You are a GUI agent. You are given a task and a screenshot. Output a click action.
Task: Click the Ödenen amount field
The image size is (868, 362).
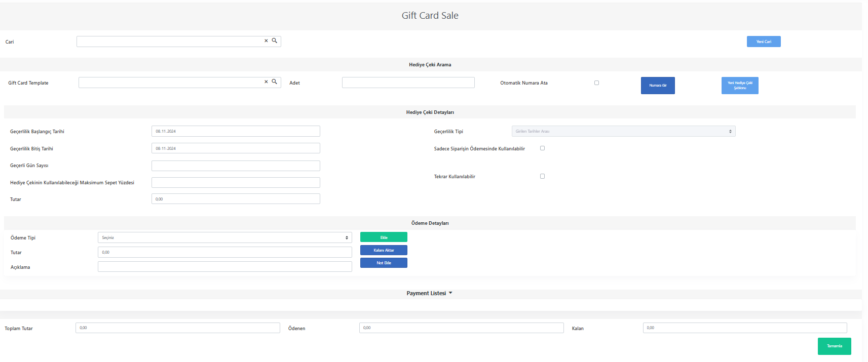[461, 328]
